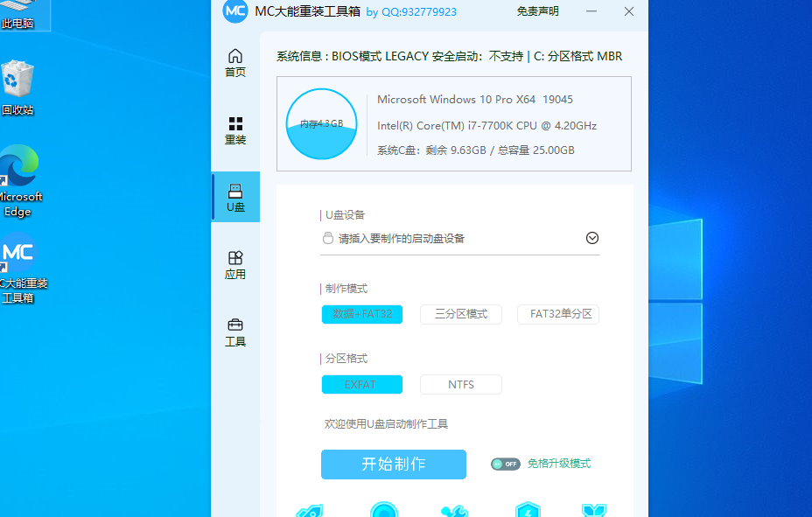Toggle the 免格升级模式 OFF switch

[x=506, y=464]
